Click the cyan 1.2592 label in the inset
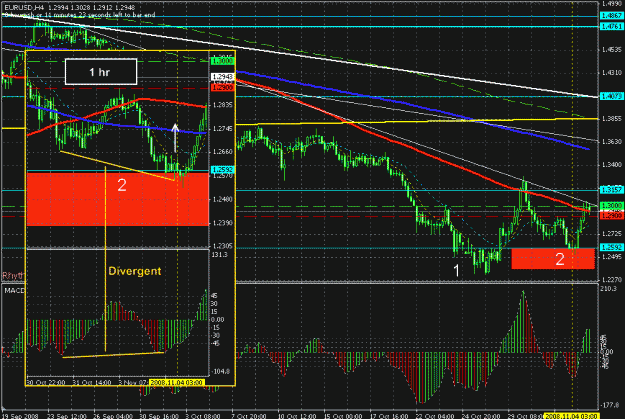Image resolution: width=625 pixels, height=419 pixels. pos(222,169)
